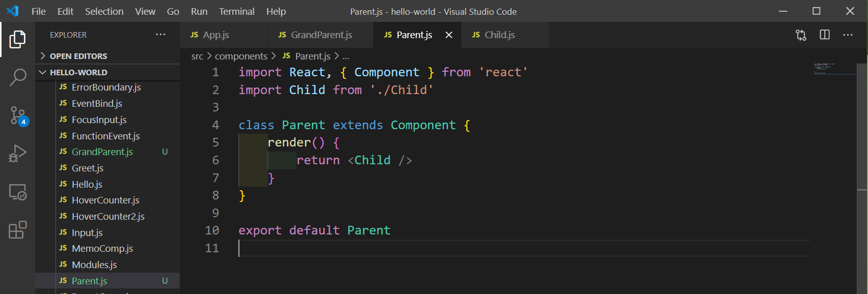The image size is (868, 294).
Task: Click 'render()' on line 5
Action: [296, 142]
